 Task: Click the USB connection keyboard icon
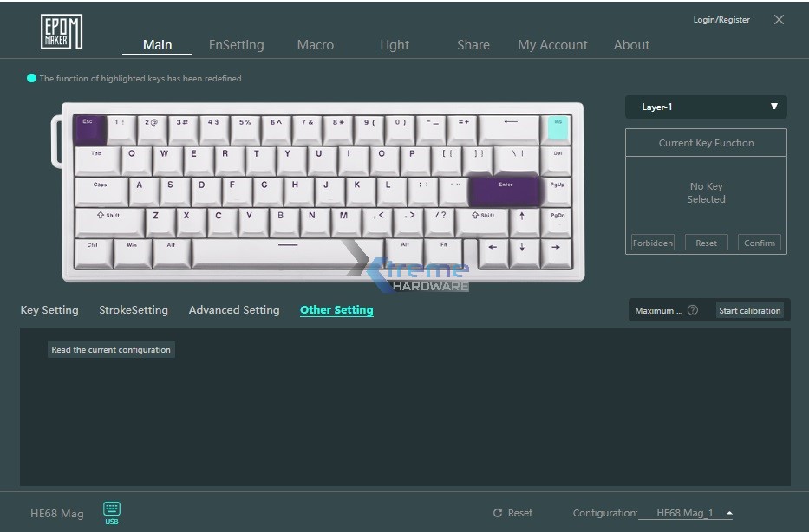(x=112, y=509)
